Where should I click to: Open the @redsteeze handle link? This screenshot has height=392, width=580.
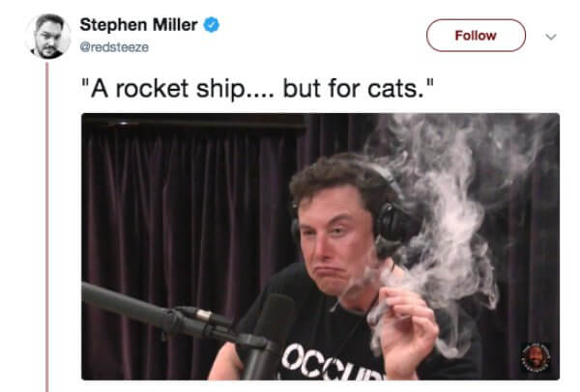tap(114, 47)
